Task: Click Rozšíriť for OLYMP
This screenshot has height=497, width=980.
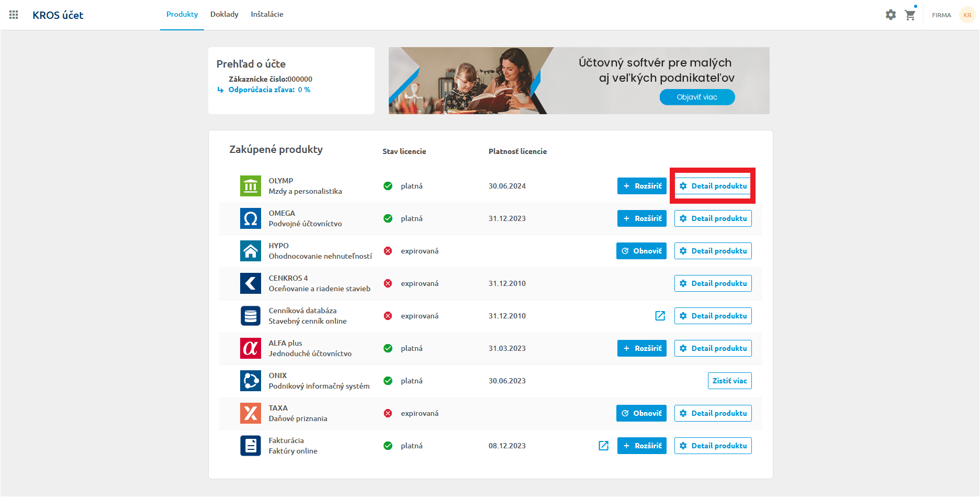Action: pyautogui.click(x=641, y=186)
